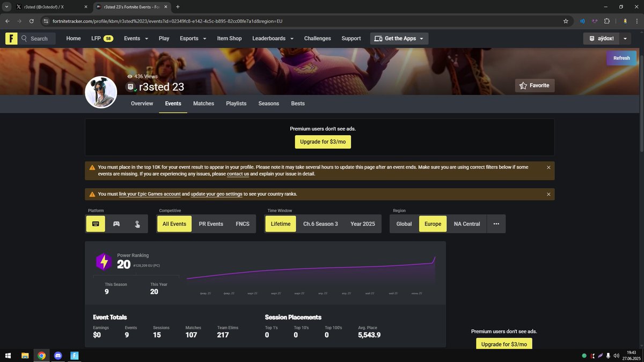
Task: Click the top Upgrade for $3/mo button
Action: [x=323, y=142]
